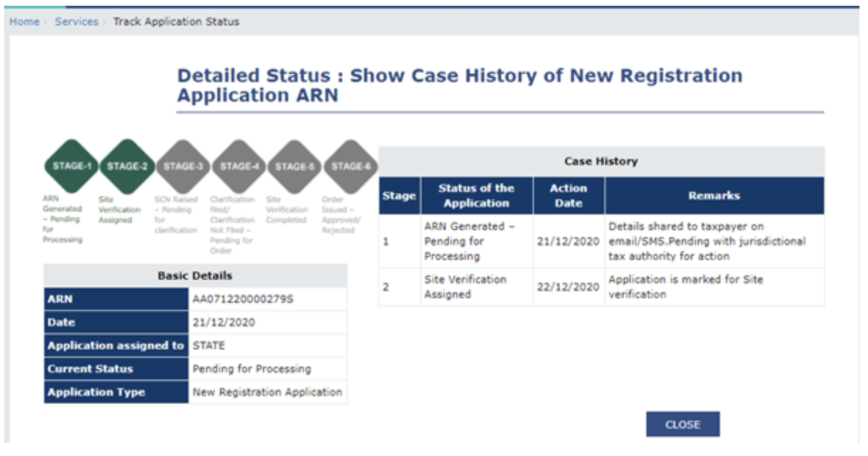Click the Case History table title
Viewport: 868px width, 456px height.
click(601, 161)
